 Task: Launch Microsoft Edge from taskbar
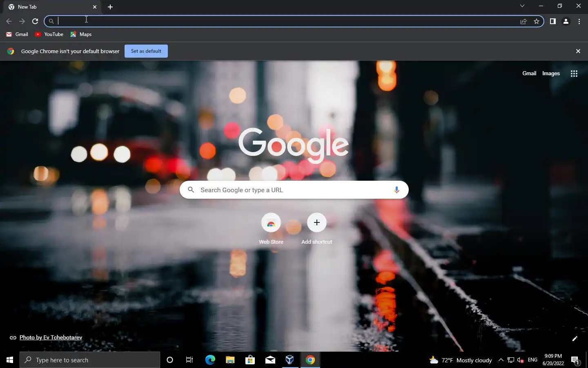(x=210, y=360)
